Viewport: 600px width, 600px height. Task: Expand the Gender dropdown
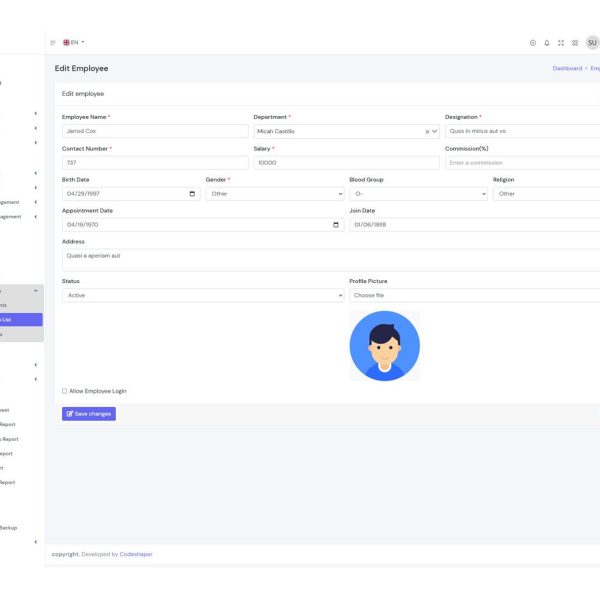click(274, 194)
